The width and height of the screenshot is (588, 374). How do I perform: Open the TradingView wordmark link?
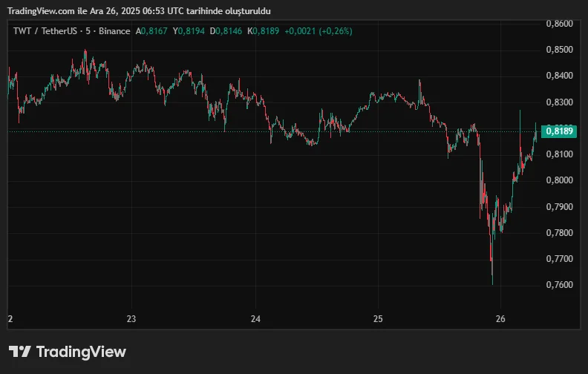[81, 352]
